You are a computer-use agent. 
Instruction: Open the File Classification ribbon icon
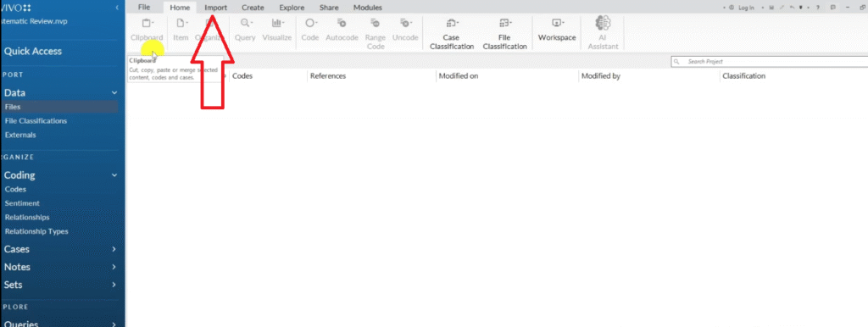coord(504,34)
